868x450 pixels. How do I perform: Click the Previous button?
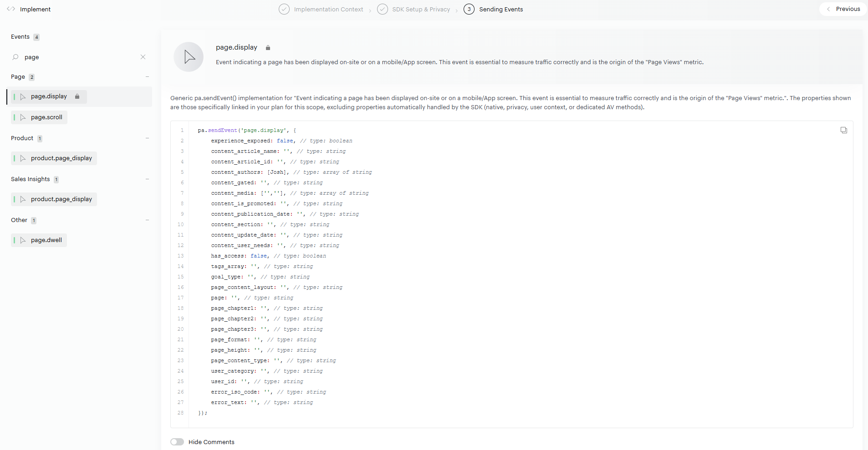click(x=843, y=9)
